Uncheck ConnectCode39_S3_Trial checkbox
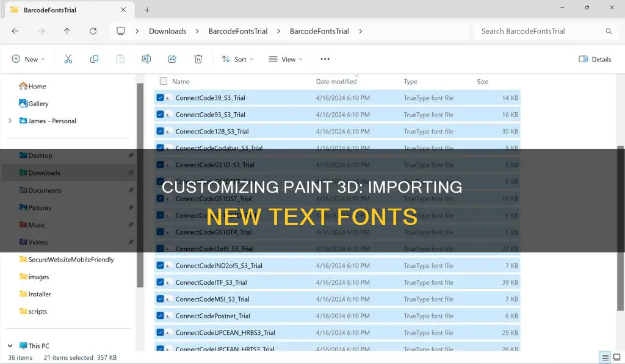The width and height of the screenshot is (625, 364). click(x=161, y=98)
